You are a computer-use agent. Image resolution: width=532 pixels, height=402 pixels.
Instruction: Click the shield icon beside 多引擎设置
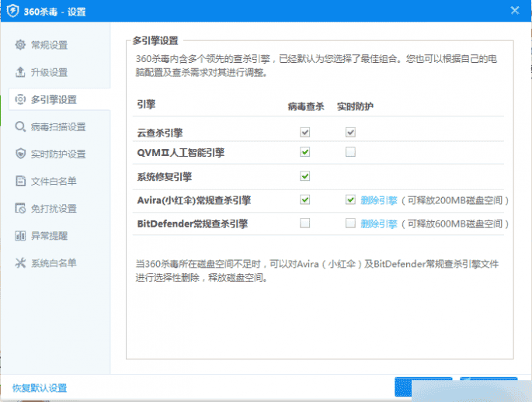coord(20,99)
